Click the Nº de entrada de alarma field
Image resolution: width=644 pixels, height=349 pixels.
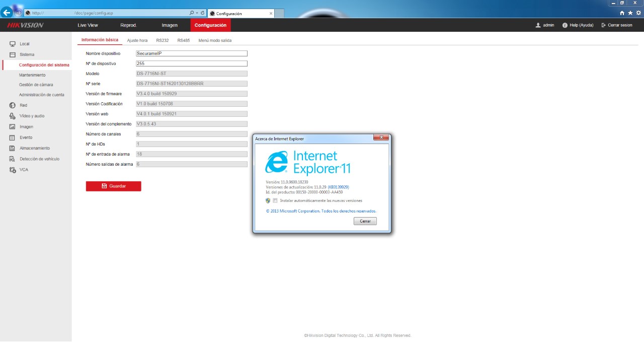[192, 154]
